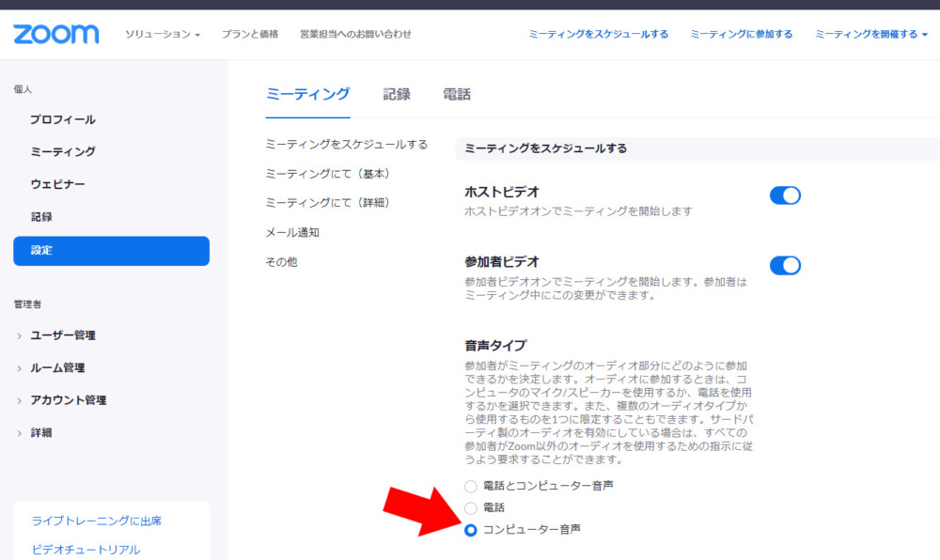The width and height of the screenshot is (940, 560).
Task: Select the コンピューター音声 radio button
Action: click(471, 529)
